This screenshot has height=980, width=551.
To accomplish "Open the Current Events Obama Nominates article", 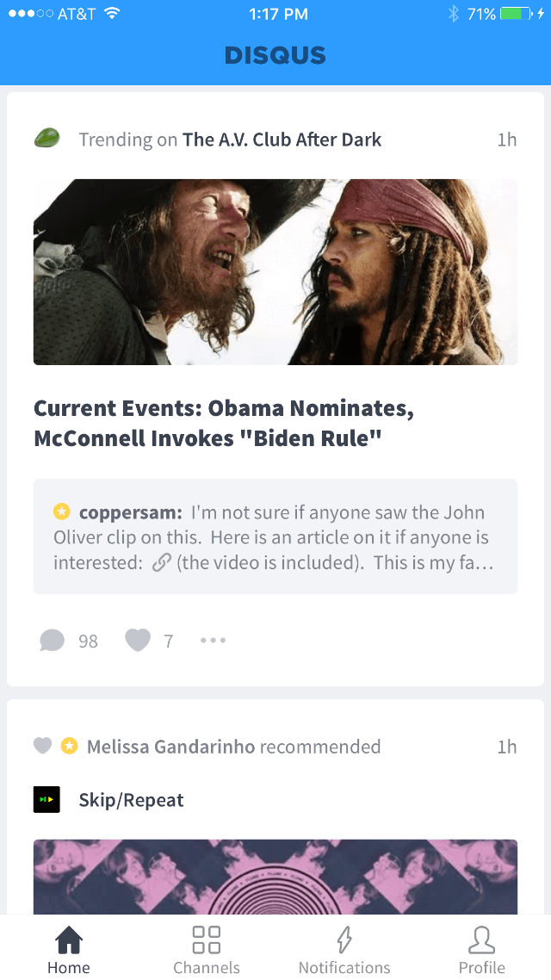I will point(224,423).
